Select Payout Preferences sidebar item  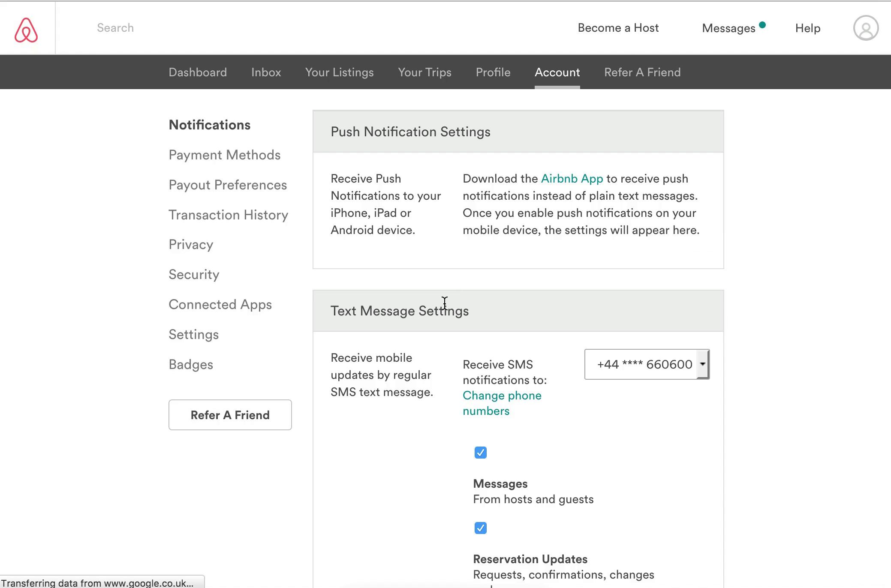(x=227, y=185)
